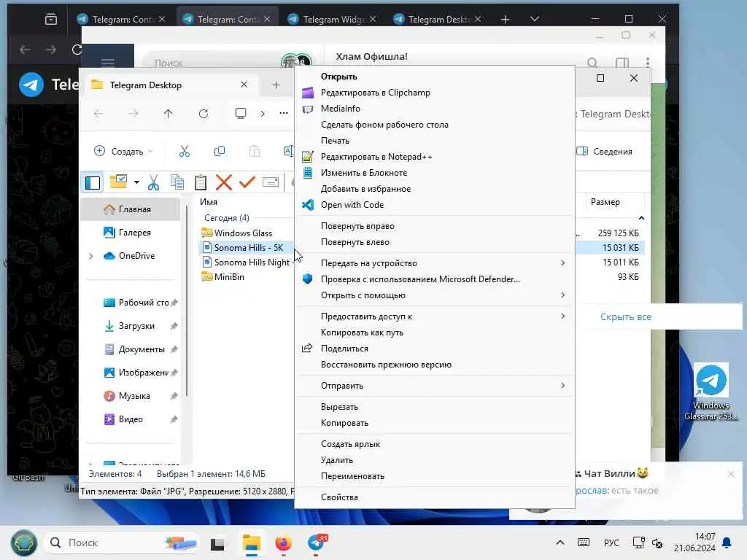
Task: Choose Сделать фоном рабочего стола
Action: pos(435,125)
